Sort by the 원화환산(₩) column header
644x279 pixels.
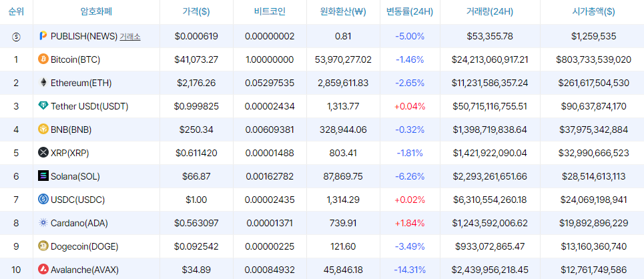tap(343, 11)
